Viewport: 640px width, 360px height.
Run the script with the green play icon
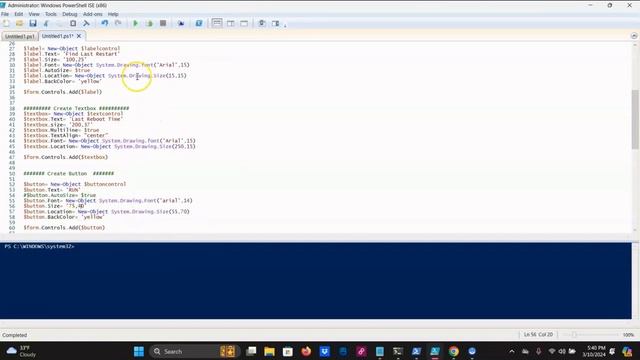[x=136, y=23]
